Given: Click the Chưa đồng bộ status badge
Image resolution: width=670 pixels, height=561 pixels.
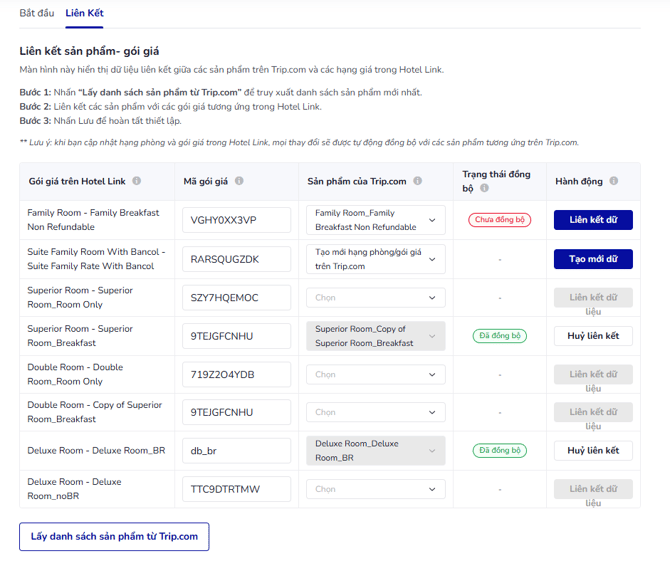Looking at the screenshot, I should [499, 220].
